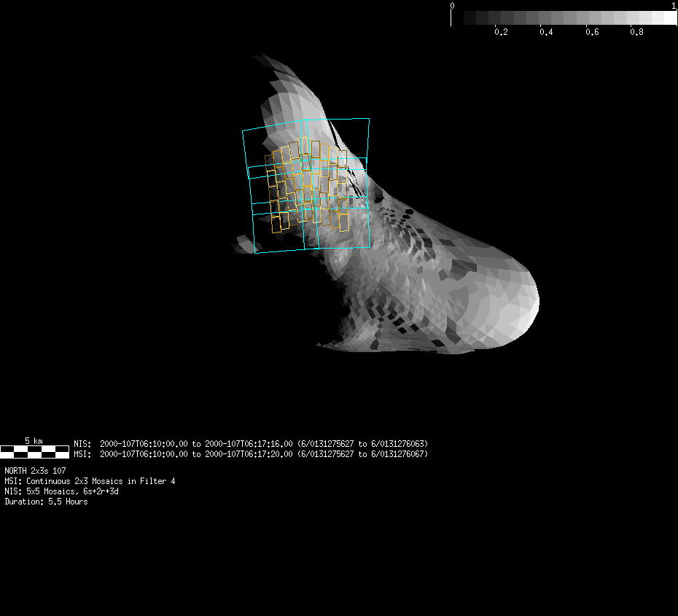Select the MSI timestamp range line
This screenshot has height=616, width=678.
coord(251,454)
